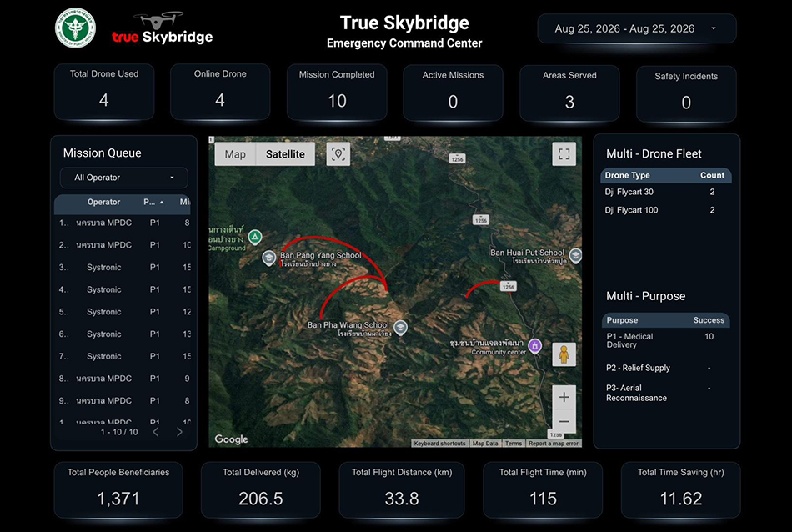Click the map locate marker button

[x=338, y=154]
